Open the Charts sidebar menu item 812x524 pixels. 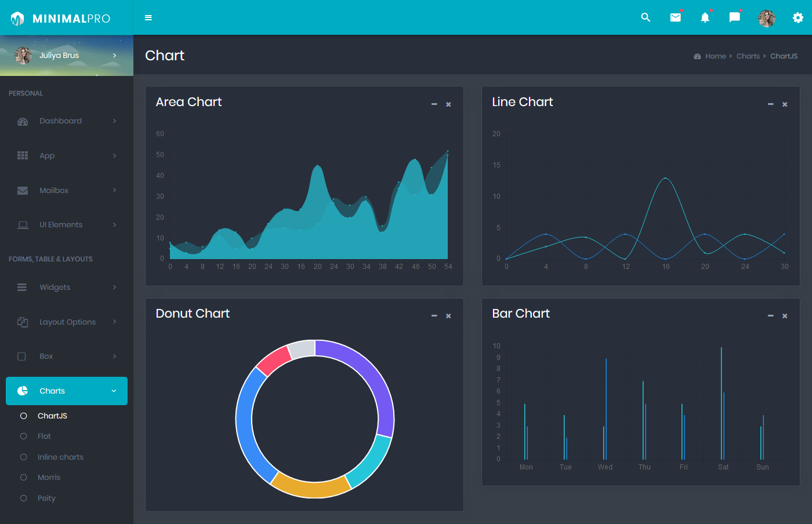67,391
